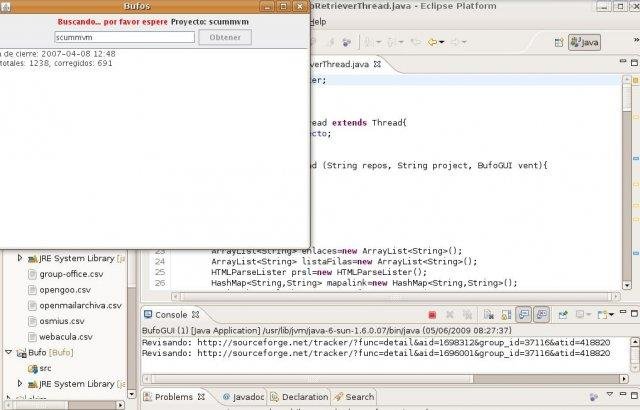Select the Java perspective button
640x410 pixels.
[x=584, y=42]
